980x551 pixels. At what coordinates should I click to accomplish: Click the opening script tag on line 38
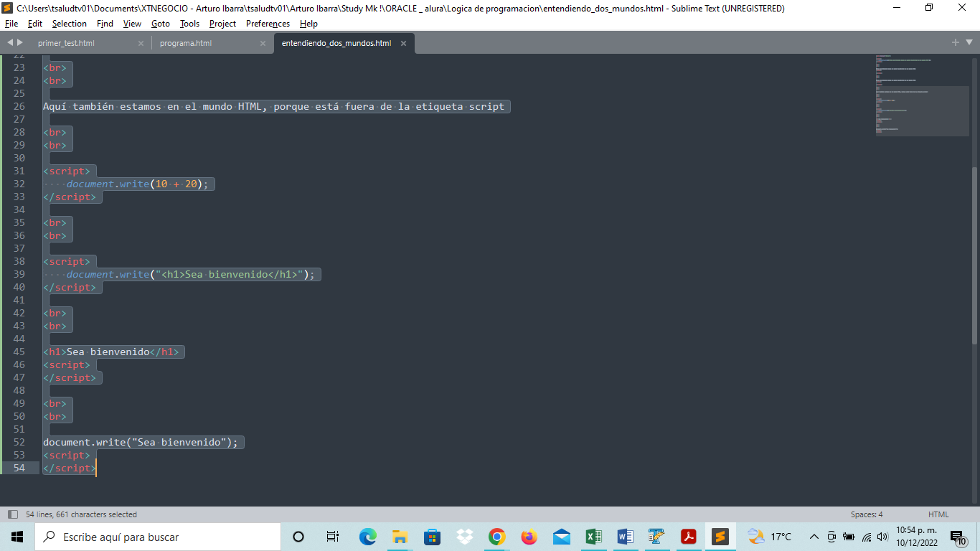67,261
